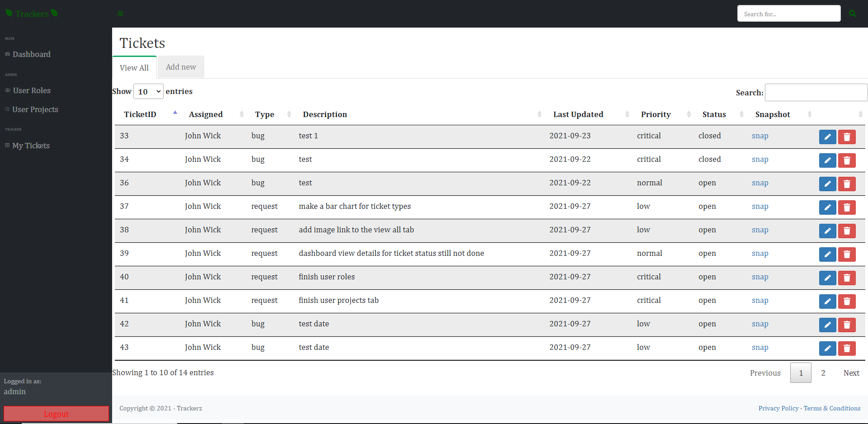
Task: Delete ticket 38 add image link
Action: pos(847,231)
